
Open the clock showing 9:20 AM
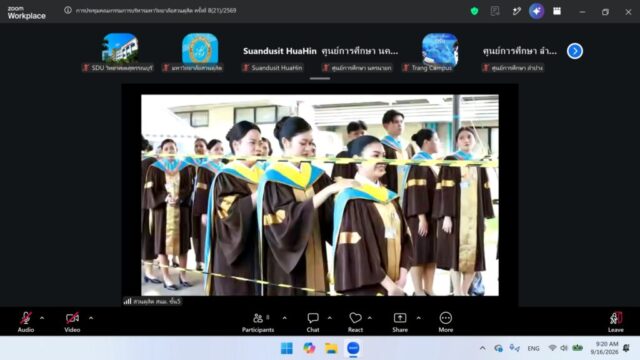604,348
